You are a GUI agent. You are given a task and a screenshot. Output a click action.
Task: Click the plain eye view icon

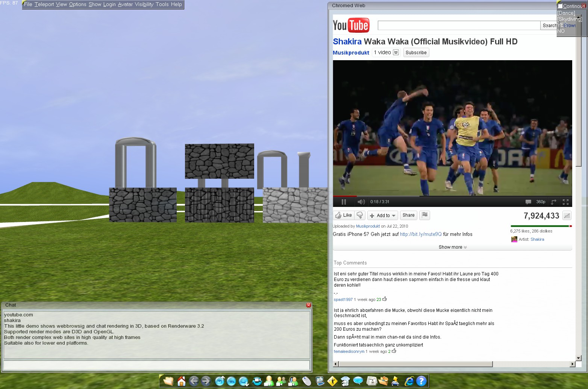pos(231,381)
